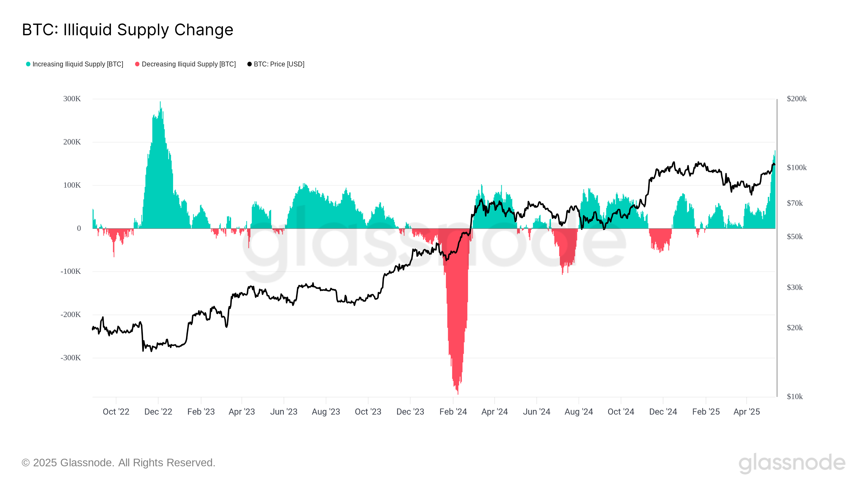This screenshot has height=488, width=868.
Task: Click the Aug '23 date axis label
Action: (326, 412)
